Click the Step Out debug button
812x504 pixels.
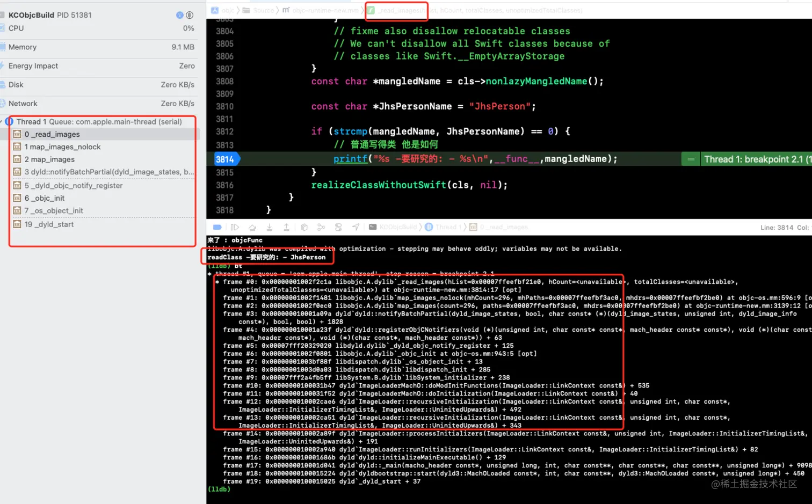click(287, 227)
